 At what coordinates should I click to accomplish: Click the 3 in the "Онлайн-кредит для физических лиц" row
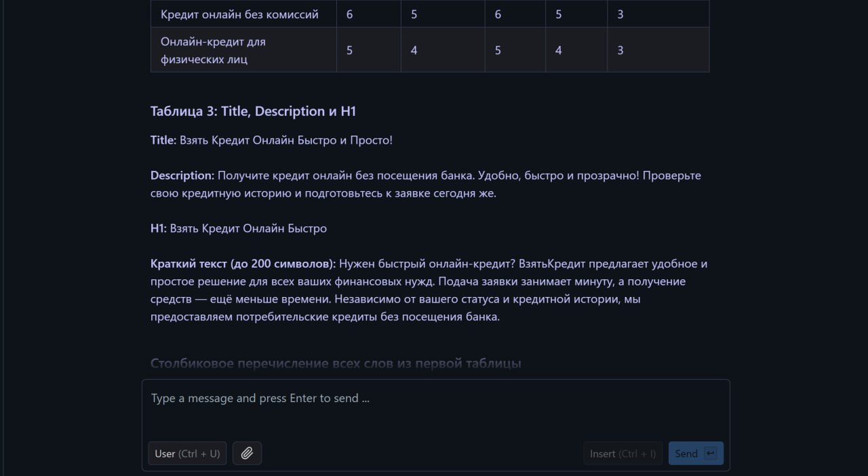pyautogui.click(x=620, y=50)
